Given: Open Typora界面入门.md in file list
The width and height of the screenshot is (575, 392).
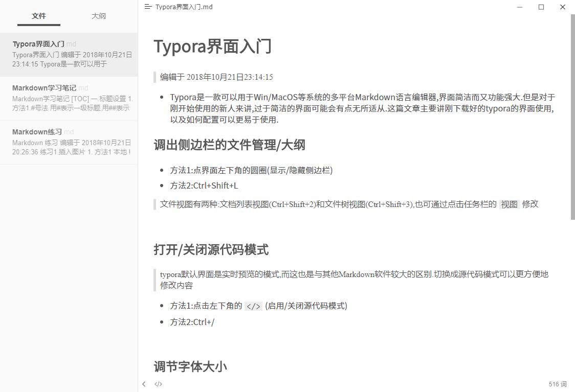Looking at the screenshot, I should (69, 55).
